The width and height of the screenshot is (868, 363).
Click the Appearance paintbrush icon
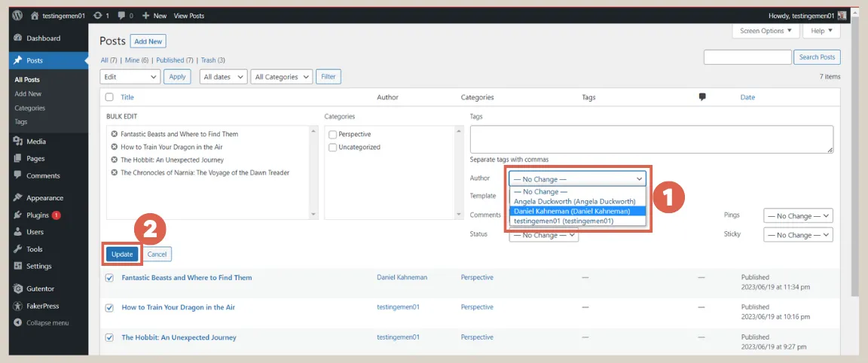pos(18,197)
